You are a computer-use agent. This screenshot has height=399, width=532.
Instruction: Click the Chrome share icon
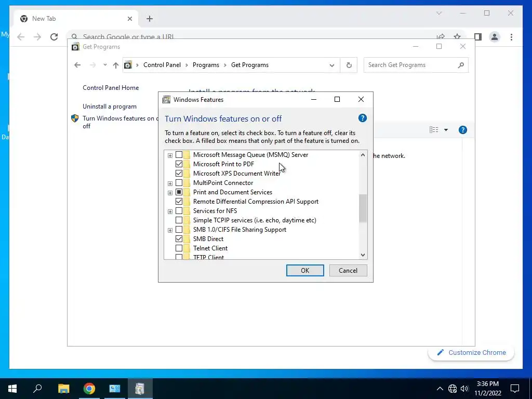point(441,36)
